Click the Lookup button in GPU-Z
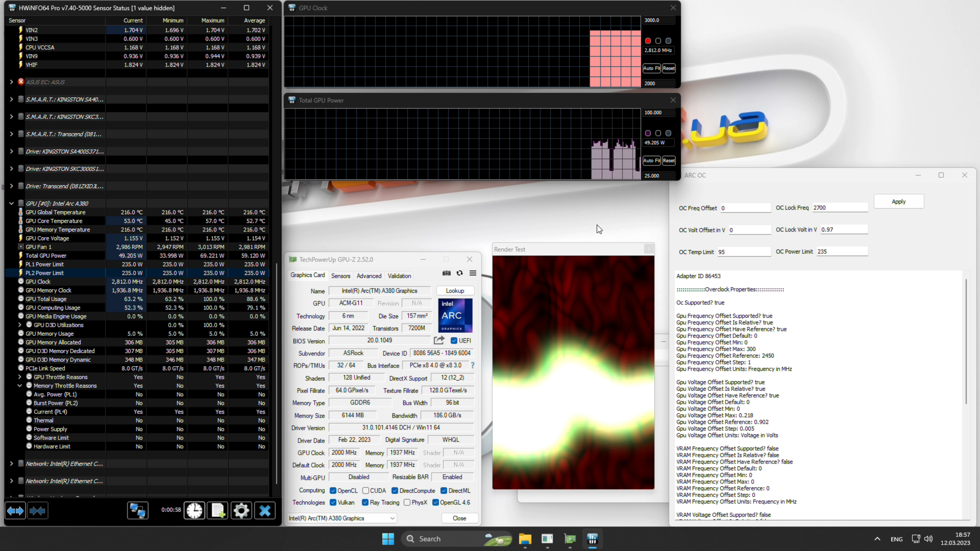The height and width of the screenshot is (551, 980). click(455, 291)
